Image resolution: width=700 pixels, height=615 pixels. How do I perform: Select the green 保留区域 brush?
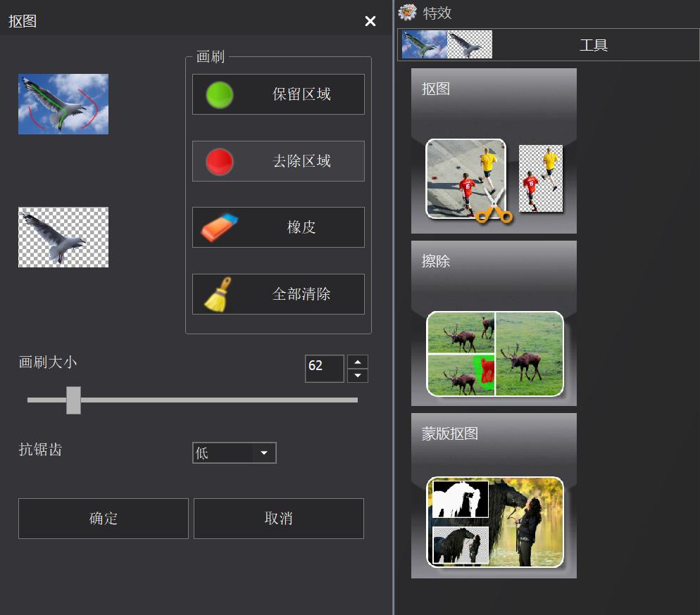click(x=278, y=94)
